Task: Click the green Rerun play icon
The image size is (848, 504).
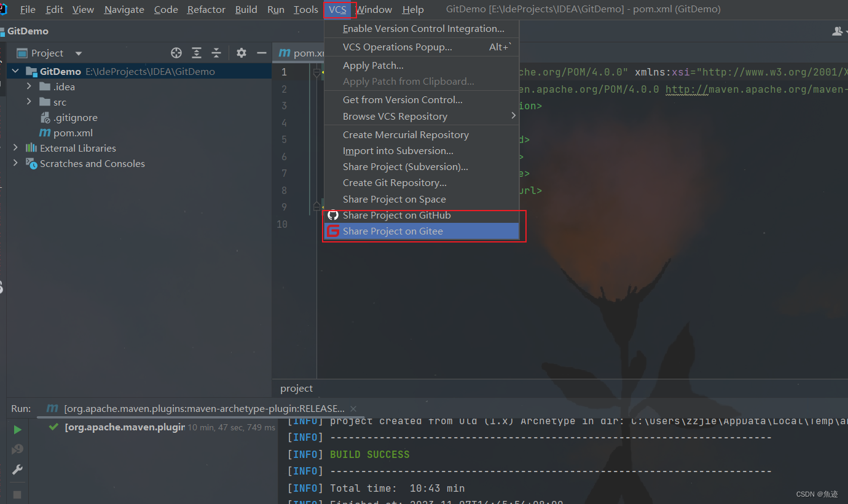Action: pos(17,430)
